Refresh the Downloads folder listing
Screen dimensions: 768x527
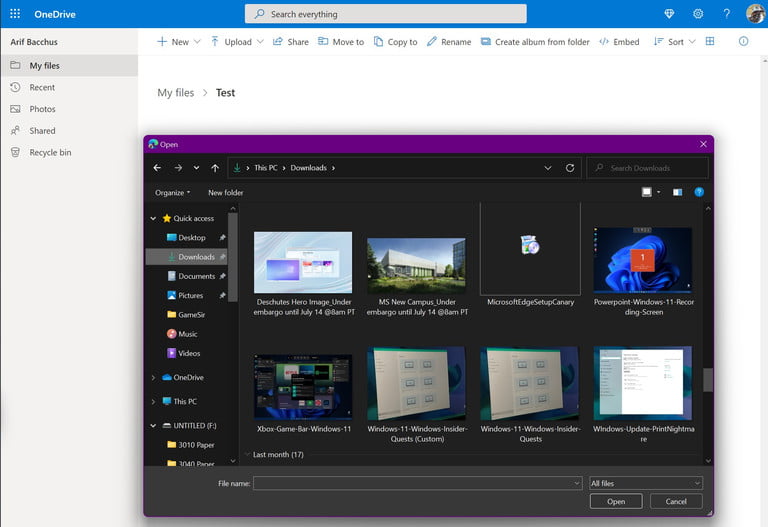pyautogui.click(x=570, y=168)
